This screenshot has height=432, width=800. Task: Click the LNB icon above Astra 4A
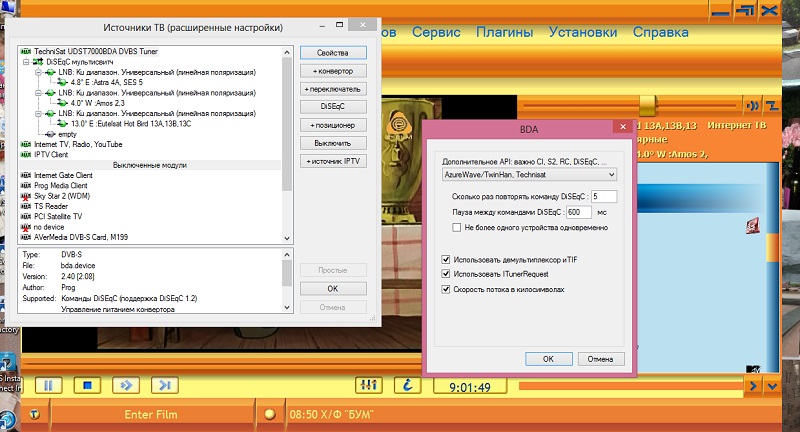[50, 72]
